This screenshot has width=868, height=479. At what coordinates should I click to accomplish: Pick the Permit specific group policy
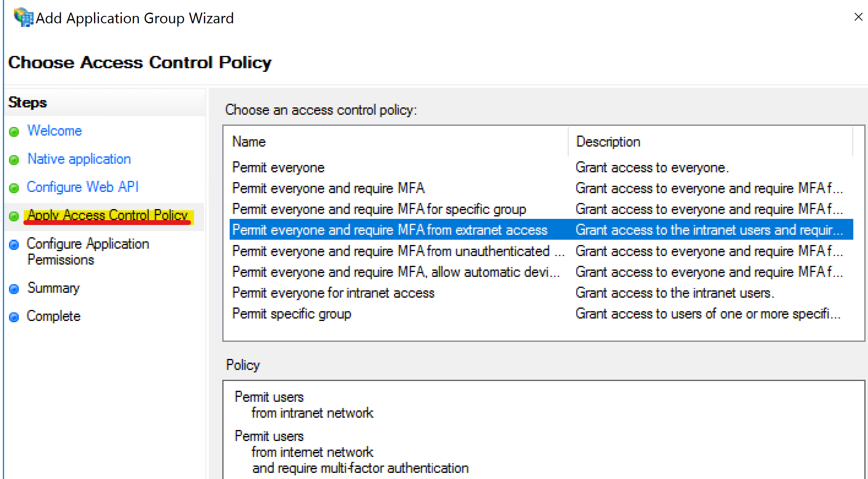(541, 314)
